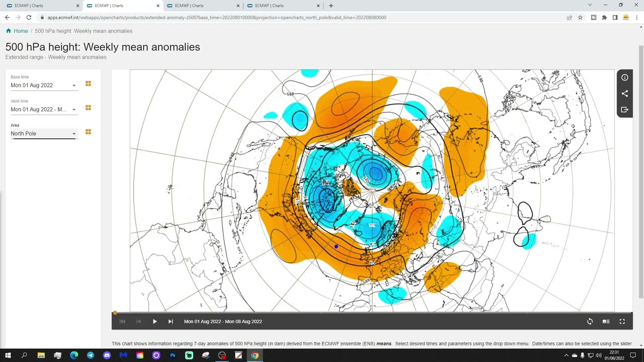This screenshot has height=362, width=644.
Task: Switch to the first ECMWF Charts tab
Action: click(x=41, y=6)
